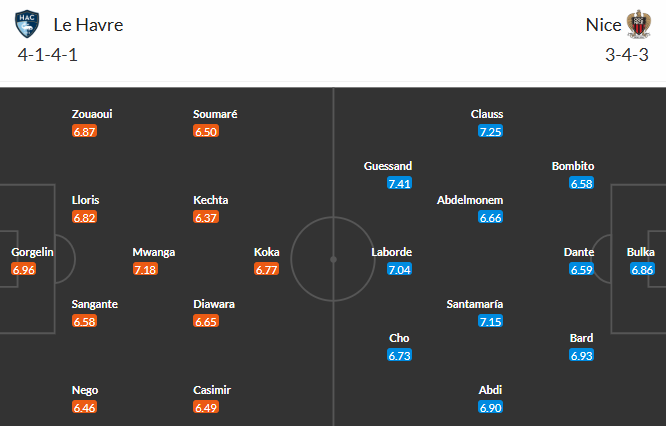The image size is (666, 426).
Task: Click Santamaría's 7.15 rating badge
Action: click(x=490, y=321)
